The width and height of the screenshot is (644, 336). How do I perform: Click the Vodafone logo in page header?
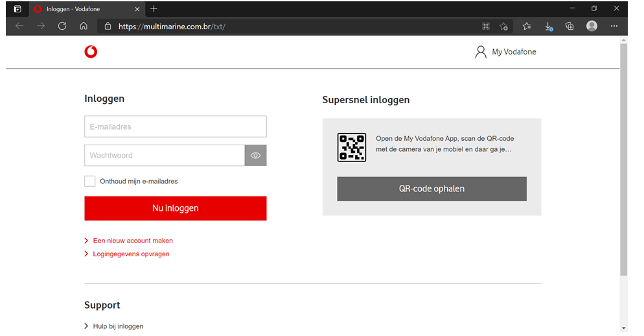(91, 52)
